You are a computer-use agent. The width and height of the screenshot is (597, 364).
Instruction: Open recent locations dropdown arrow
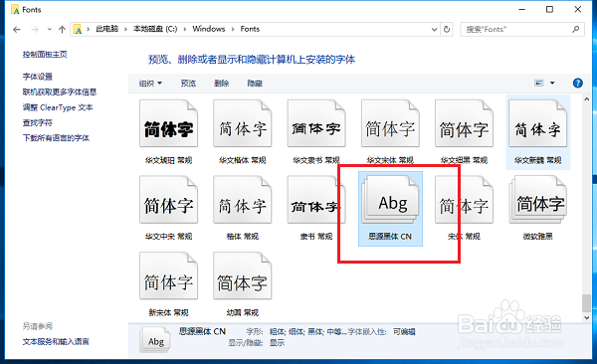point(49,29)
